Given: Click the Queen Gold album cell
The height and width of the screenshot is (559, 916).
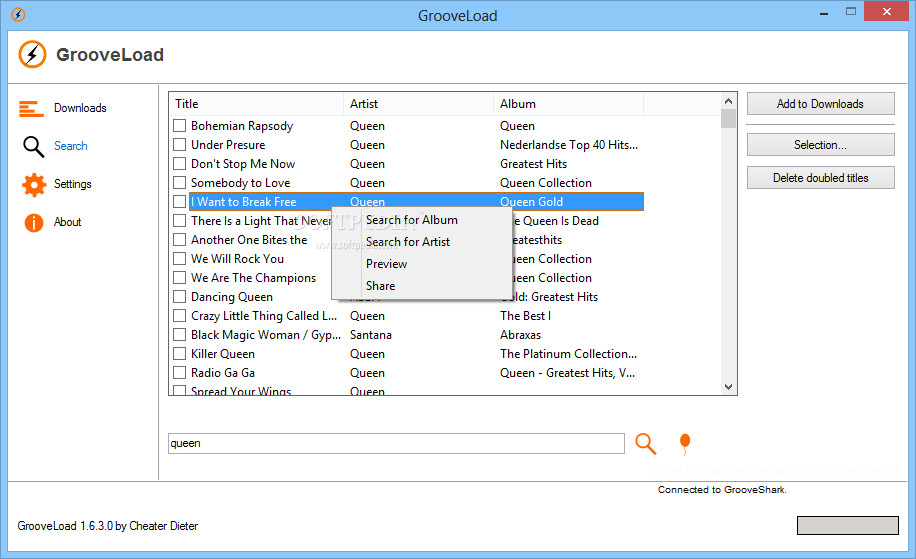Looking at the screenshot, I should pos(531,202).
